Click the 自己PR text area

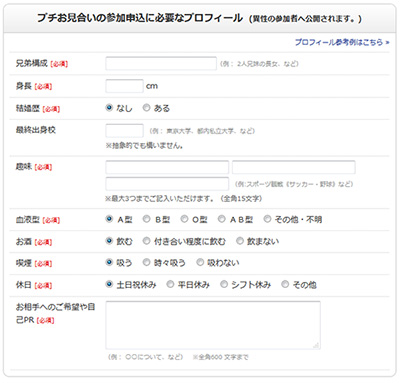[x=213, y=325]
